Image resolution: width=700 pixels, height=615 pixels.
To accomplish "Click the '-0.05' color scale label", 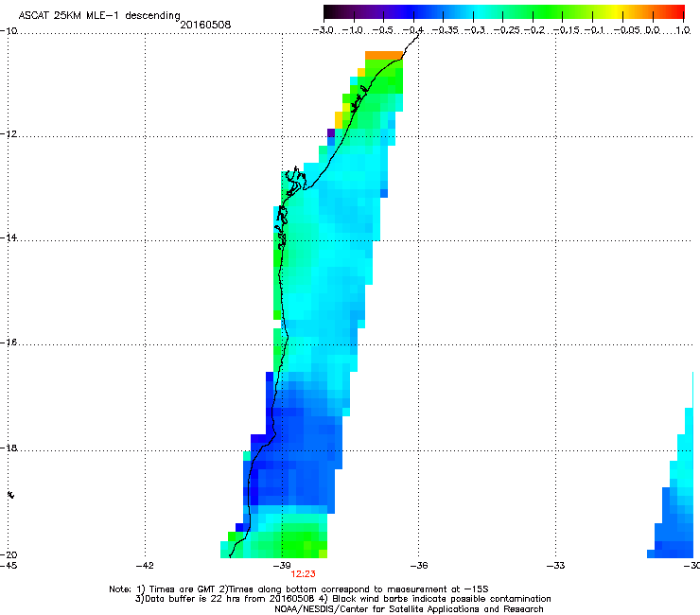I will [627, 30].
